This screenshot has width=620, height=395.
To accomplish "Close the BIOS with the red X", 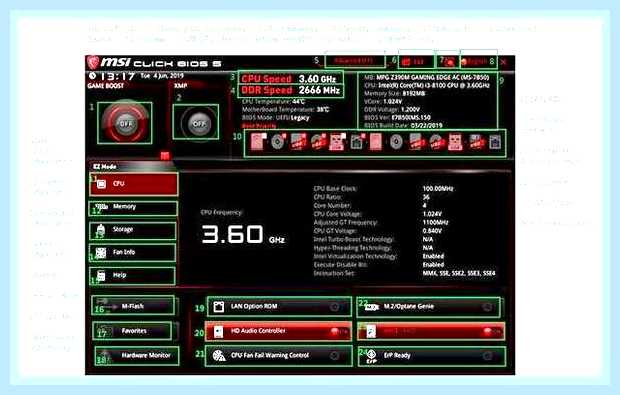I will [x=504, y=62].
